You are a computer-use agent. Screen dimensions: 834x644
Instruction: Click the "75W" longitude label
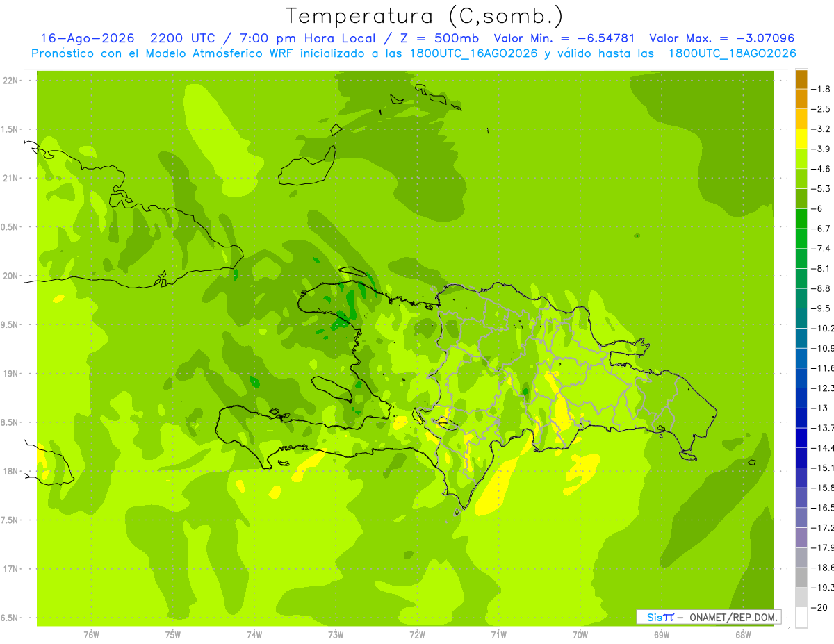click(x=172, y=635)
